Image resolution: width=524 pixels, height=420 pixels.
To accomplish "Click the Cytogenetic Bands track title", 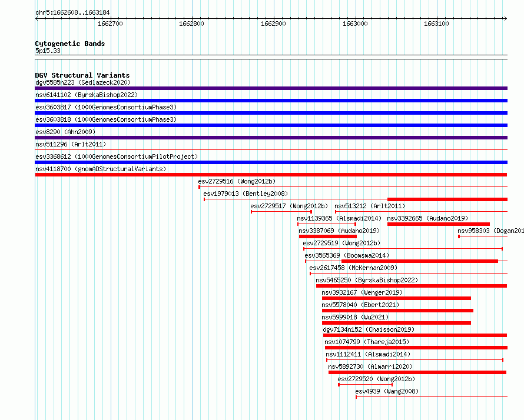I will click(x=70, y=44).
